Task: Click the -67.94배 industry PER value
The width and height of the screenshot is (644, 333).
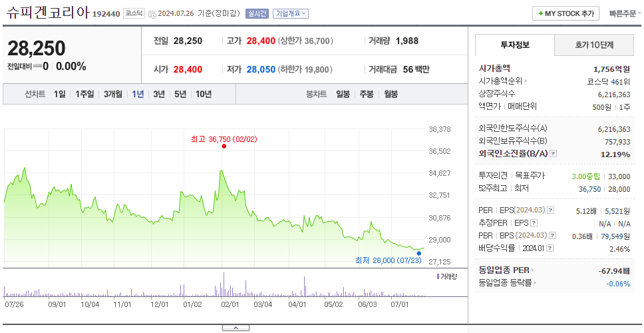Action: point(614,271)
